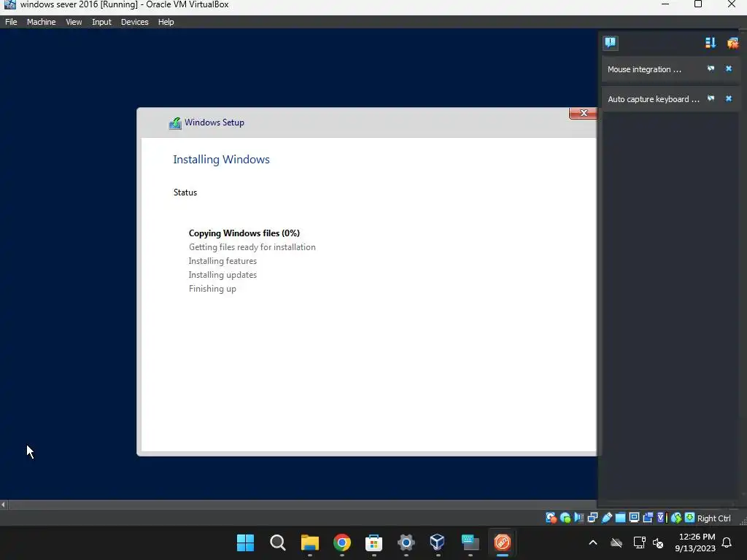Click the hand icon on Auto capture keyboard notification
This screenshot has width=747, height=560.
pos(711,98)
